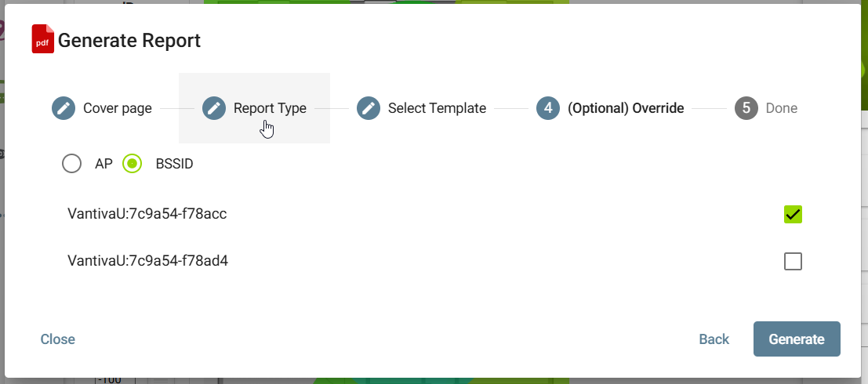The image size is (868, 384).
Task: Click the step 4 number circle
Action: [x=548, y=108]
